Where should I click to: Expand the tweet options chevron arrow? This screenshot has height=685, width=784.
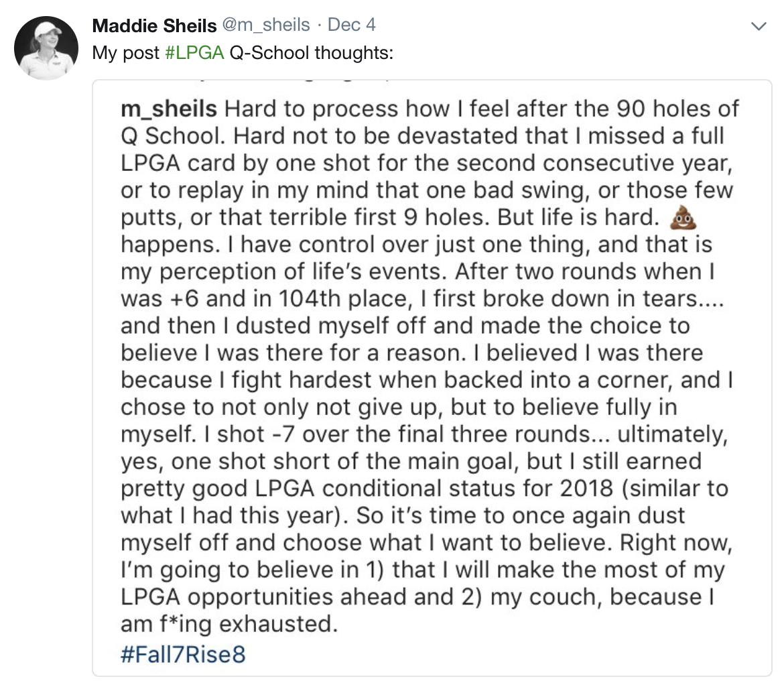[759, 26]
